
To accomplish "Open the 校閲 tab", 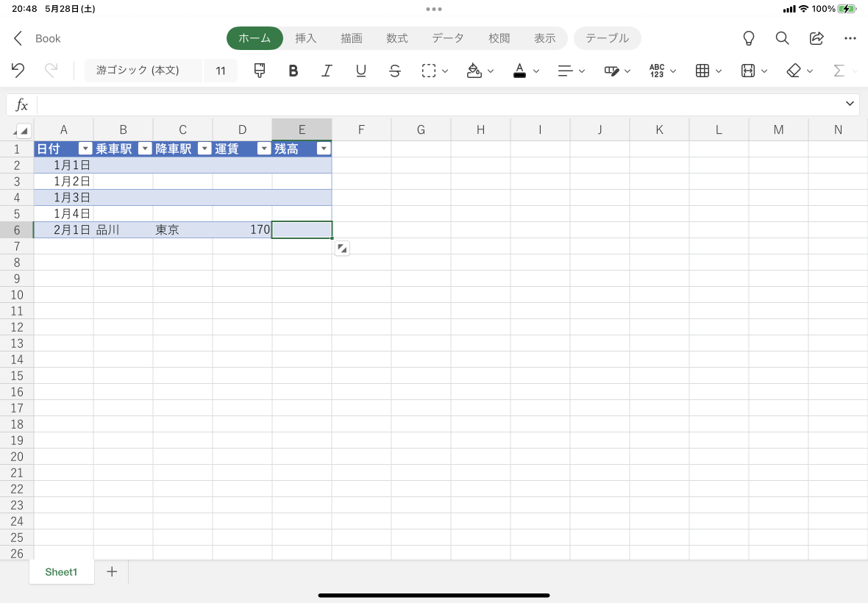I will [x=499, y=38].
